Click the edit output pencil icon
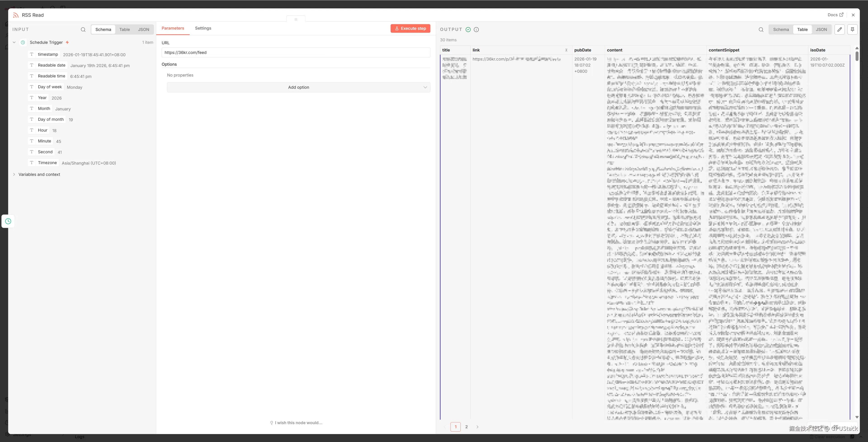The image size is (868, 442). tap(839, 30)
